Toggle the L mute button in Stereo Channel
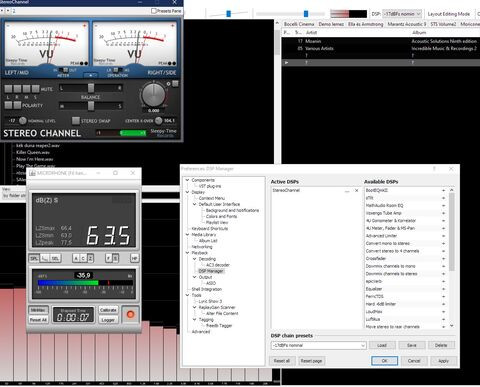 pos(8,89)
